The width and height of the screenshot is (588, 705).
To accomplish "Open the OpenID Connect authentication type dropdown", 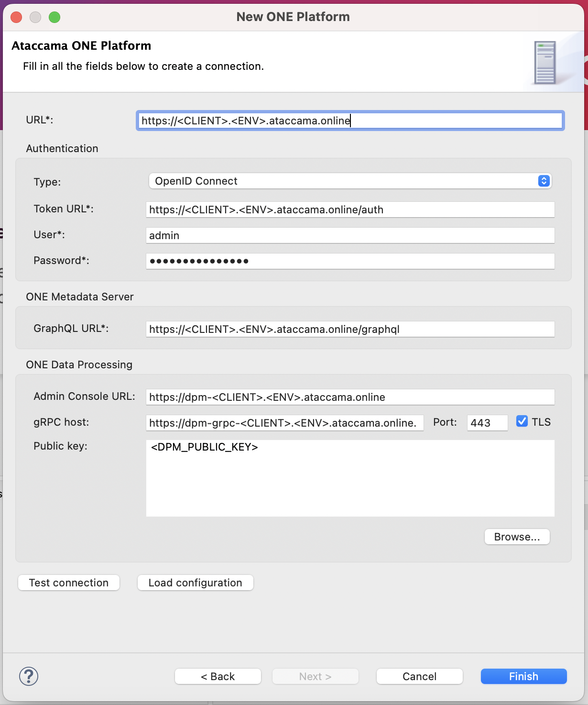I will tap(350, 181).
